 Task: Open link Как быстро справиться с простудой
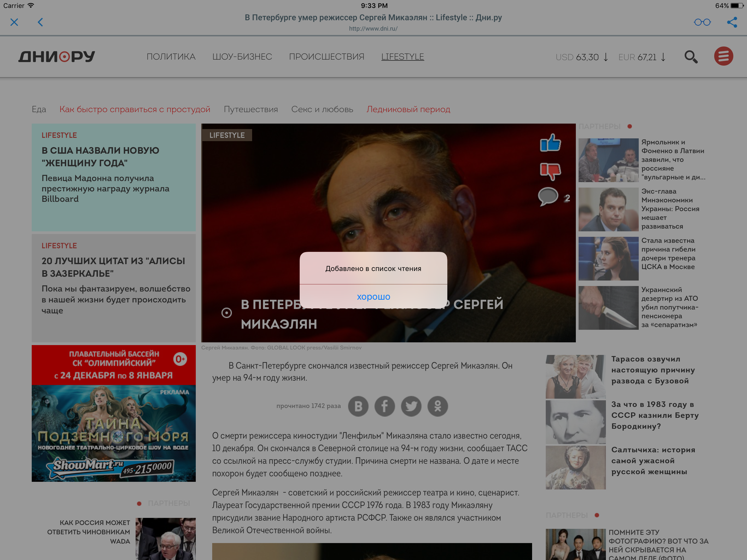(x=135, y=109)
